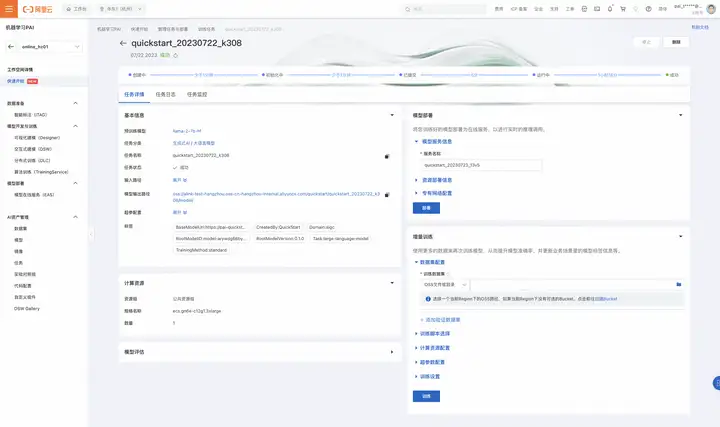Open 交互式建模 (DSW) in sidebar

coord(33,149)
